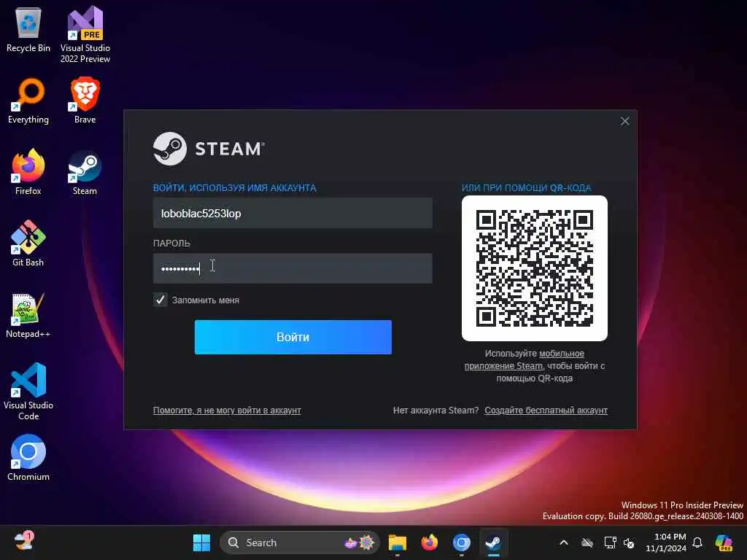The height and width of the screenshot is (560, 747).
Task: Switch to Chromium in the taskbar
Action: (x=461, y=542)
